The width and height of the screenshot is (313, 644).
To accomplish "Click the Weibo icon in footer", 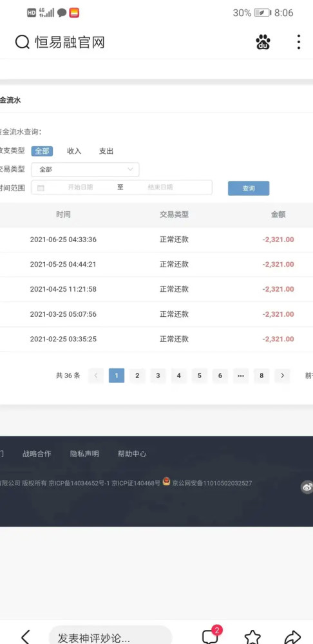I will (307, 487).
